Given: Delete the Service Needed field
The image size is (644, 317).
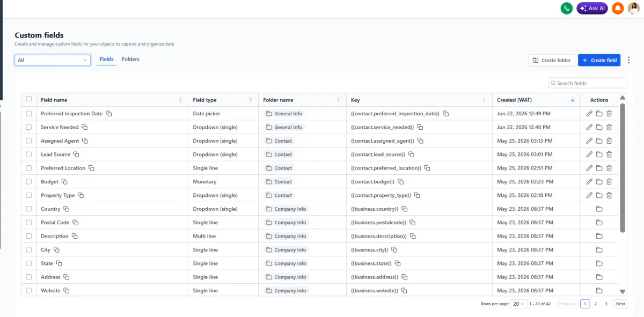Looking at the screenshot, I should (x=609, y=127).
